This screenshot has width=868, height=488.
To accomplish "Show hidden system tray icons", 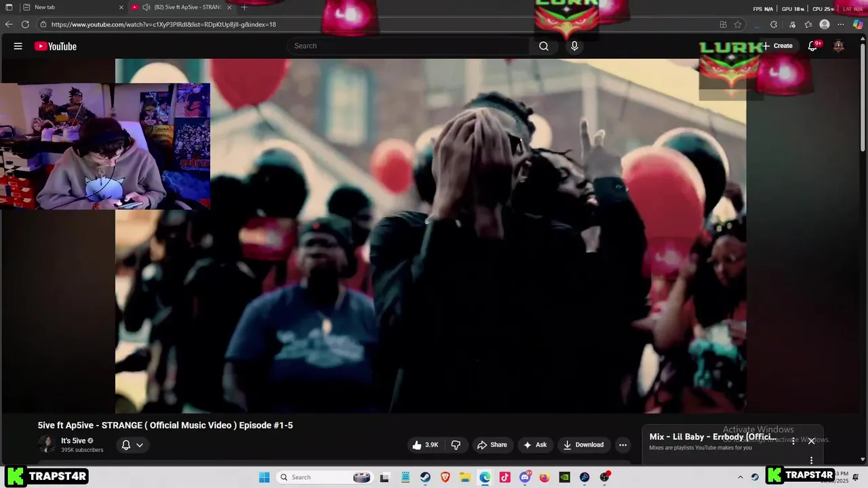I will 741,477.
